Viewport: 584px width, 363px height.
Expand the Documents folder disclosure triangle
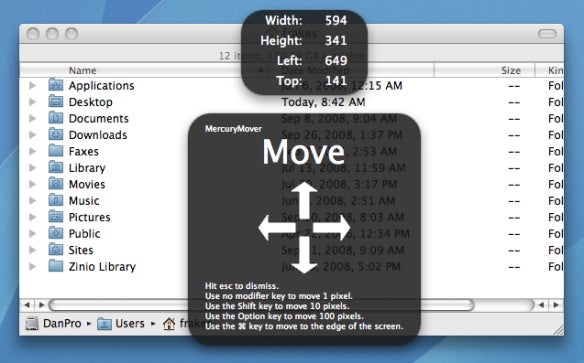click(x=33, y=118)
